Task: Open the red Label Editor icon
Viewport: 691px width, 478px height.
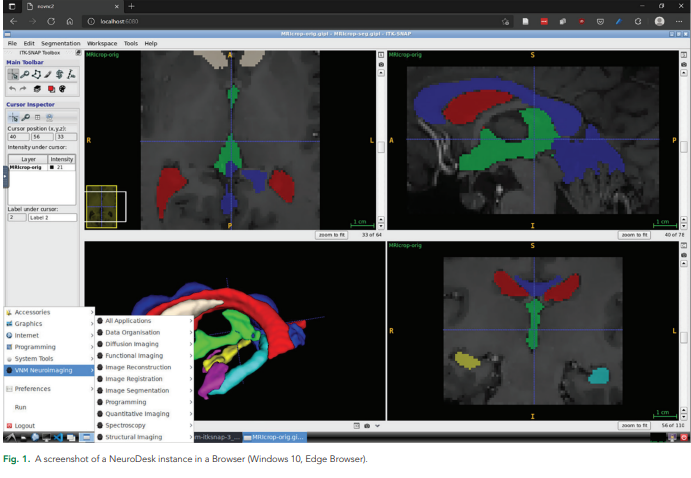Action: 51,89
